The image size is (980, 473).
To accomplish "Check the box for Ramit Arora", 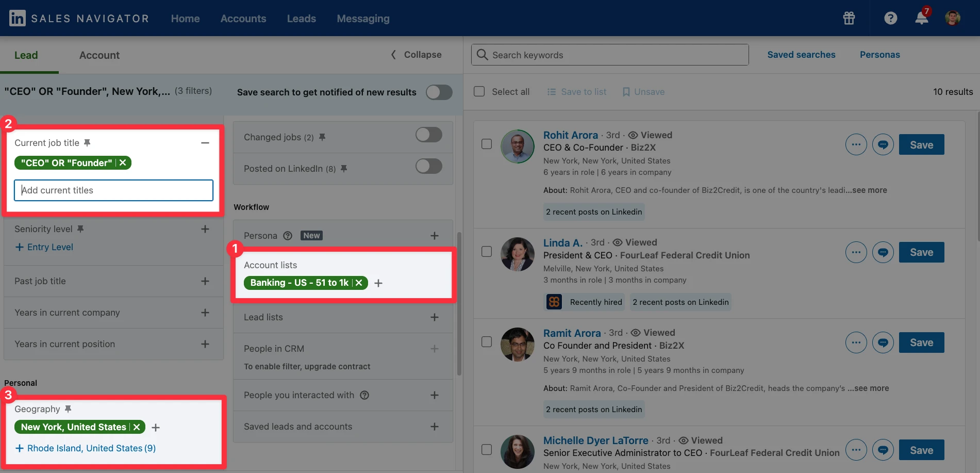I will [487, 342].
